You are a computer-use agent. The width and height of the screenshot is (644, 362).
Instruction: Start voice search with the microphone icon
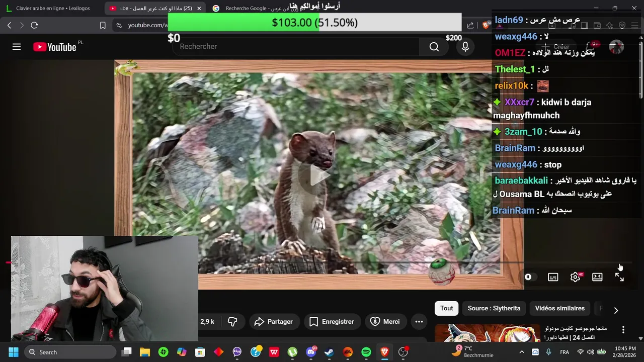pos(465,47)
